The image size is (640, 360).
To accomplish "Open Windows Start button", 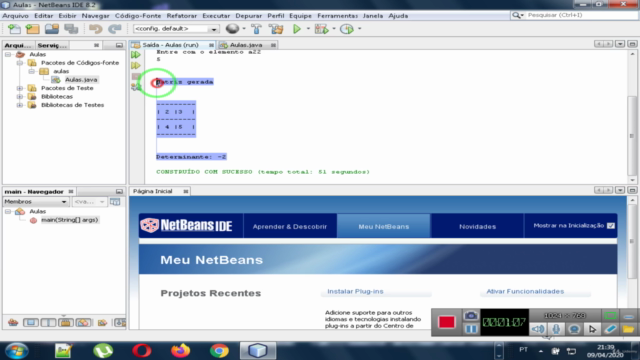I will (x=17, y=351).
